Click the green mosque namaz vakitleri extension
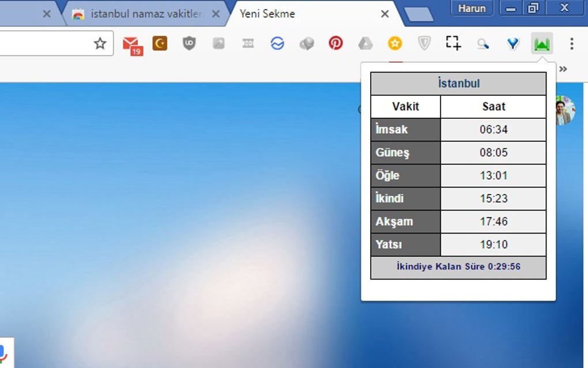The height and width of the screenshot is (368, 588). (x=541, y=43)
